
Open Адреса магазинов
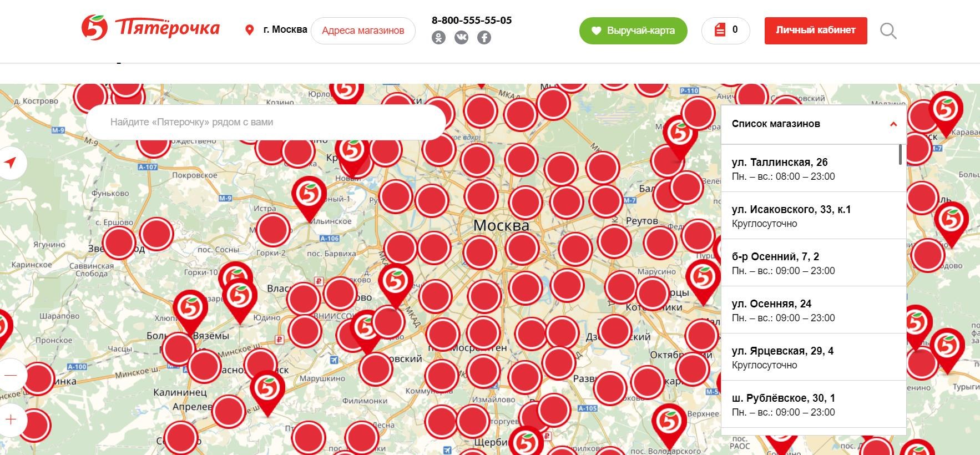363,31
